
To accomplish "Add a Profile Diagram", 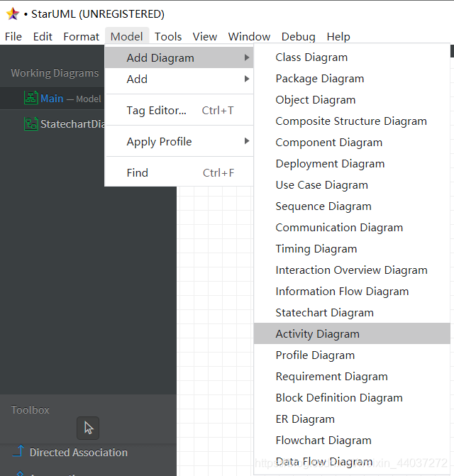I will pos(352,355).
